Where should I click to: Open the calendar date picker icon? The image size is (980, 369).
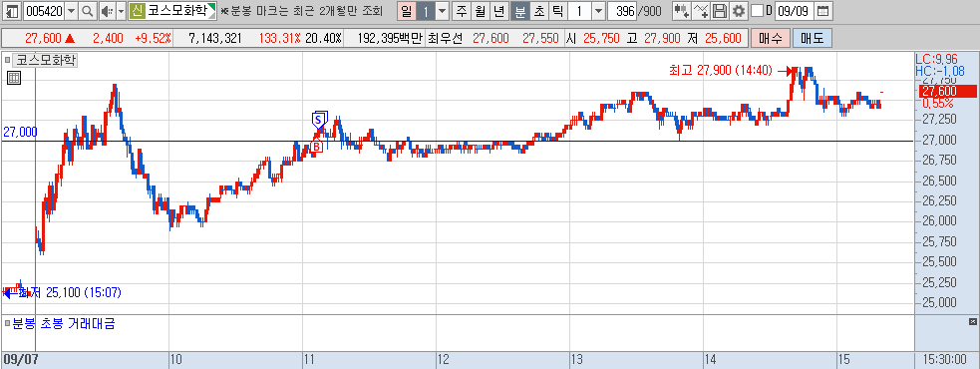[823, 11]
